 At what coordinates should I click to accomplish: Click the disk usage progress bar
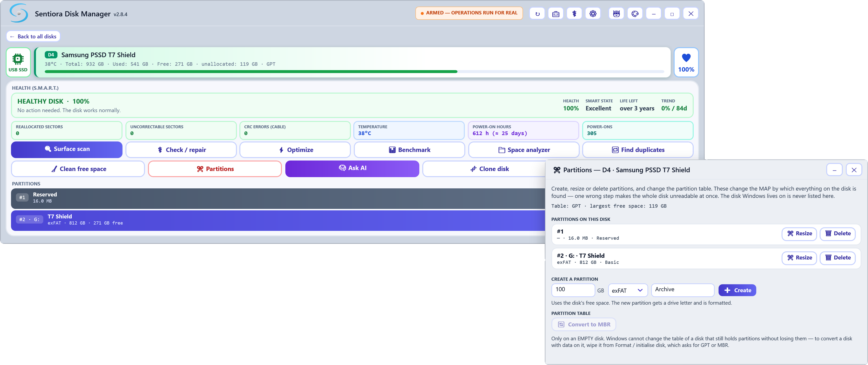click(354, 71)
